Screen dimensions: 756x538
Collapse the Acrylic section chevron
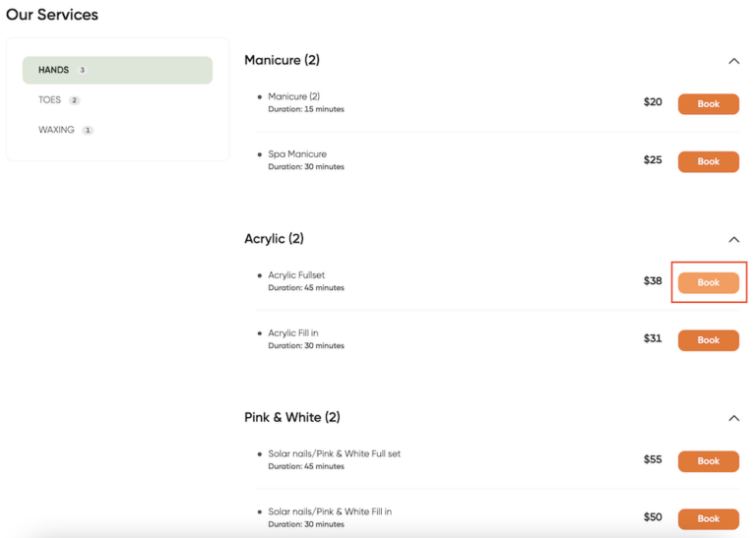(733, 240)
